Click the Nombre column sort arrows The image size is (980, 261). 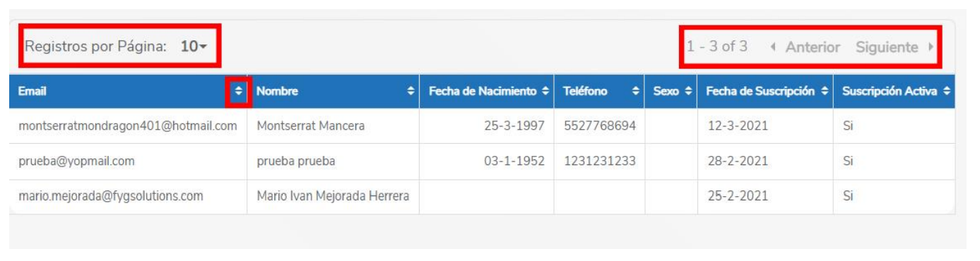pyautogui.click(x=411, y=92)
